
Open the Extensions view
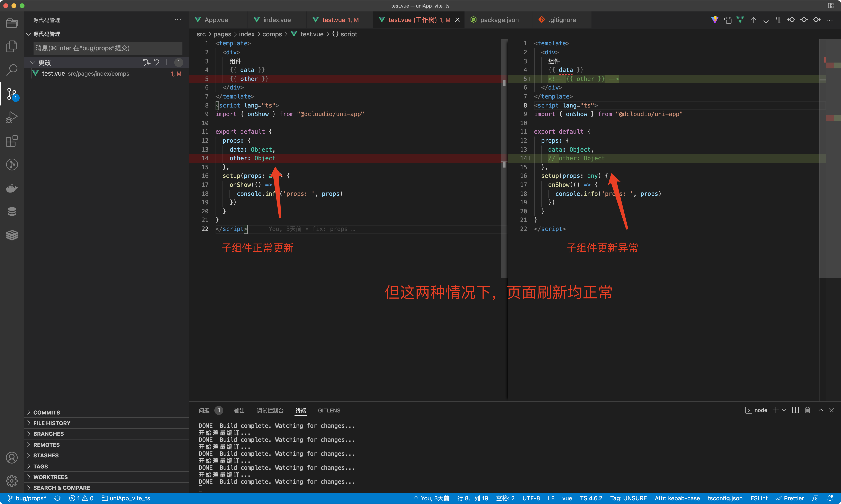(x=12, y=141)
